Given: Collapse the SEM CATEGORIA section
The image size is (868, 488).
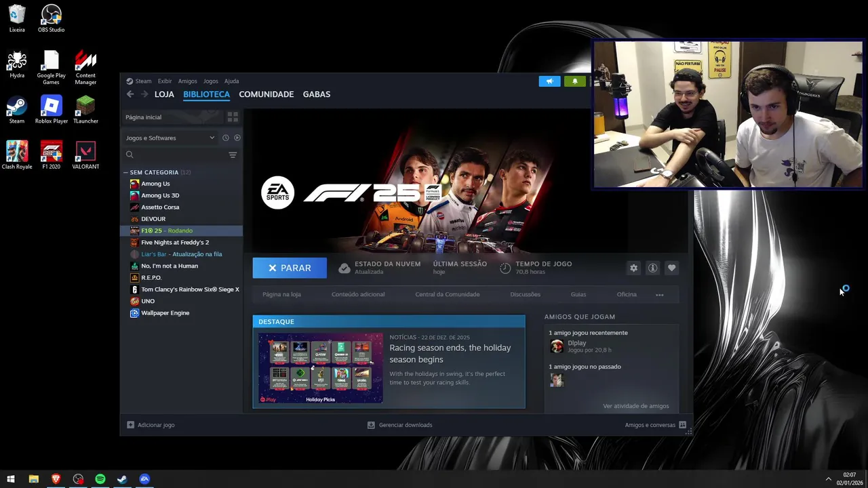Looking at the screenshot, I should 125,172.
